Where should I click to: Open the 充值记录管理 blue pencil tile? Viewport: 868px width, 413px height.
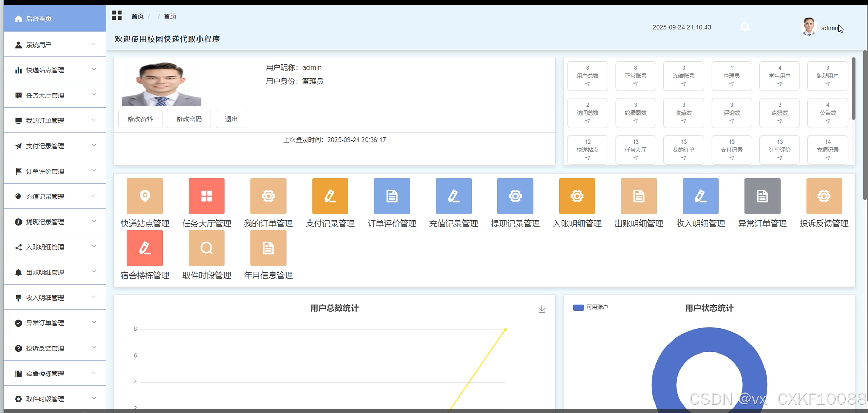454,196
